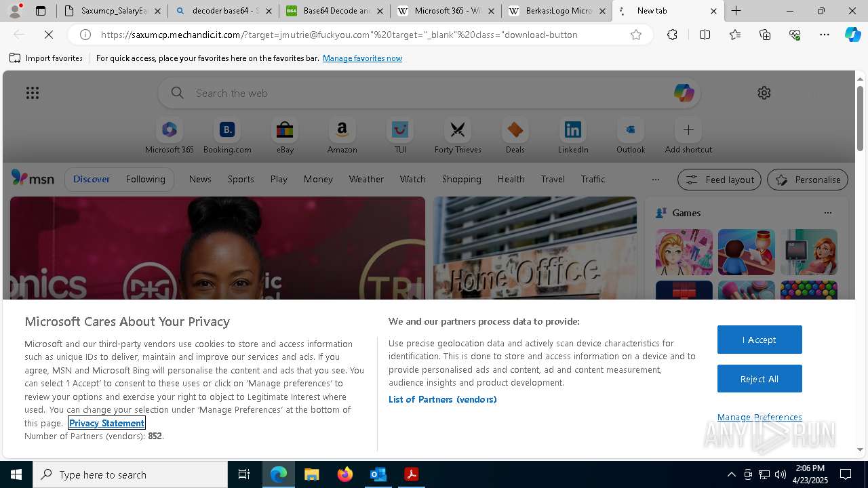Open the Traffic category
Viewport: 868px width, 488px height.
(593, 179)
